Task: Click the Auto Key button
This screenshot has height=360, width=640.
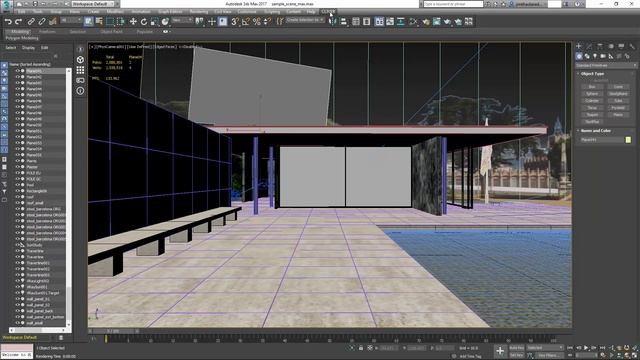Action: click(x=517, y=348)
